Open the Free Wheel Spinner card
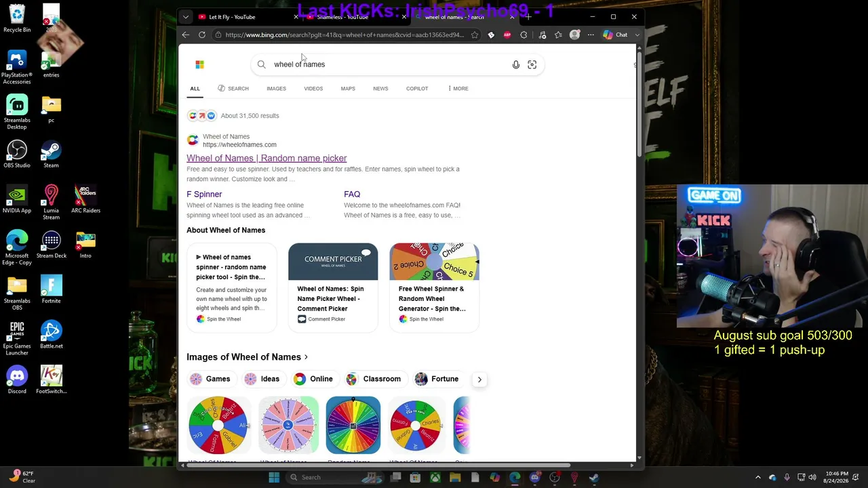868x488 pixels. (434, 287)
